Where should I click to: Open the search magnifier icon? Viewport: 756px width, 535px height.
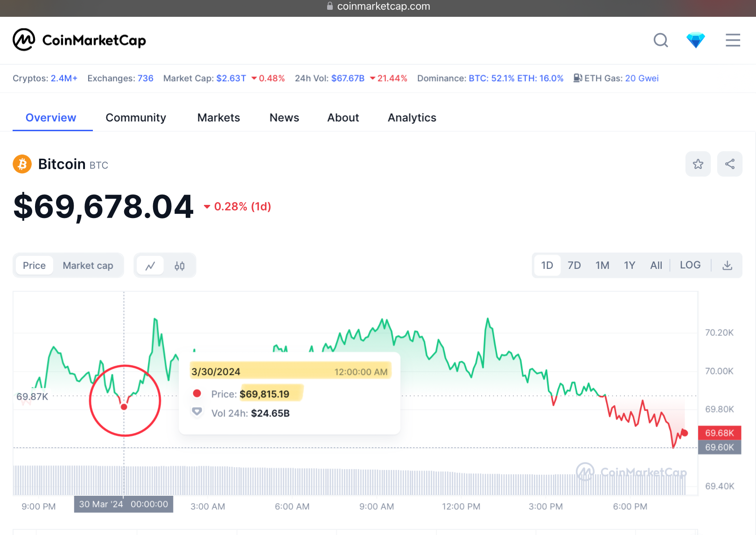pos(661,41)
